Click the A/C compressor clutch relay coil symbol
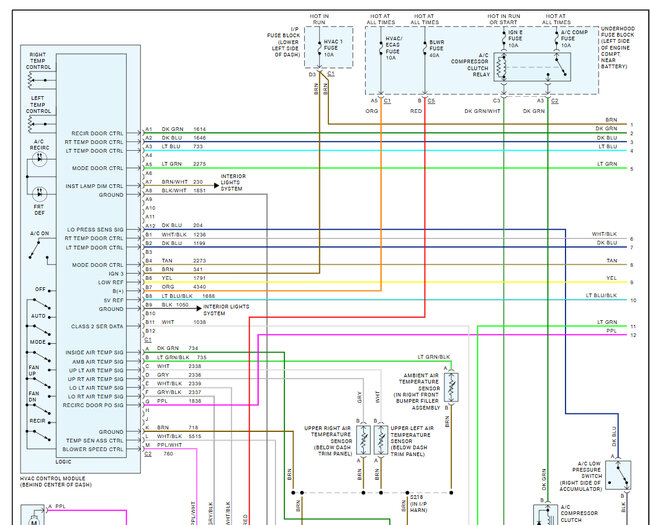The height and width of the screenshot is (525, 650). (503, 67)
